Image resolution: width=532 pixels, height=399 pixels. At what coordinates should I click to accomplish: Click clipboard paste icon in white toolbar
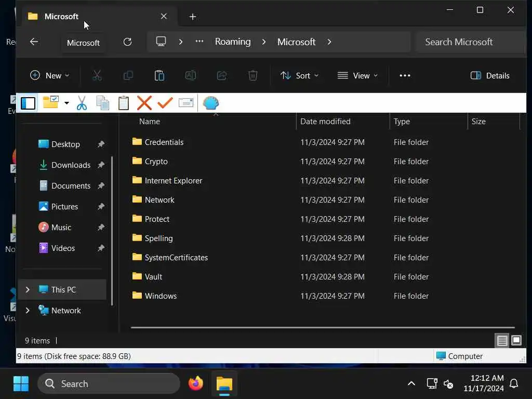pyautogui.click(x=124, y=103)
